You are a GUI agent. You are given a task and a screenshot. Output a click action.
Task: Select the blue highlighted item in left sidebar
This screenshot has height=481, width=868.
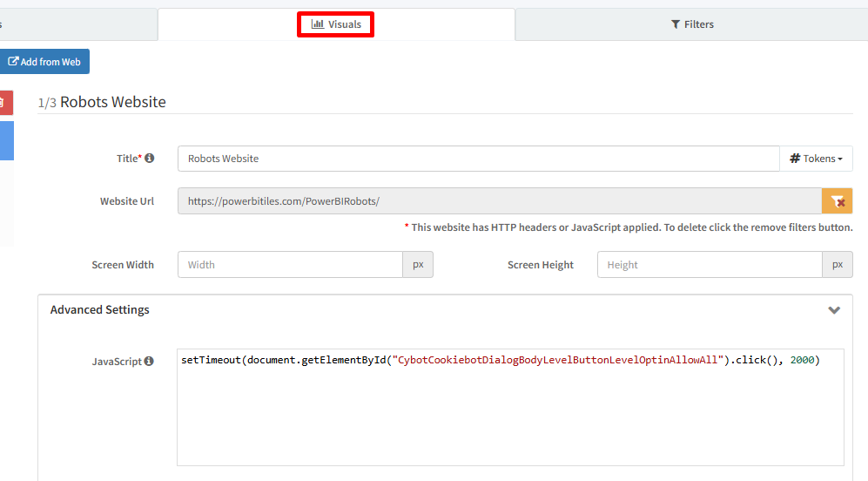(6, 141)
